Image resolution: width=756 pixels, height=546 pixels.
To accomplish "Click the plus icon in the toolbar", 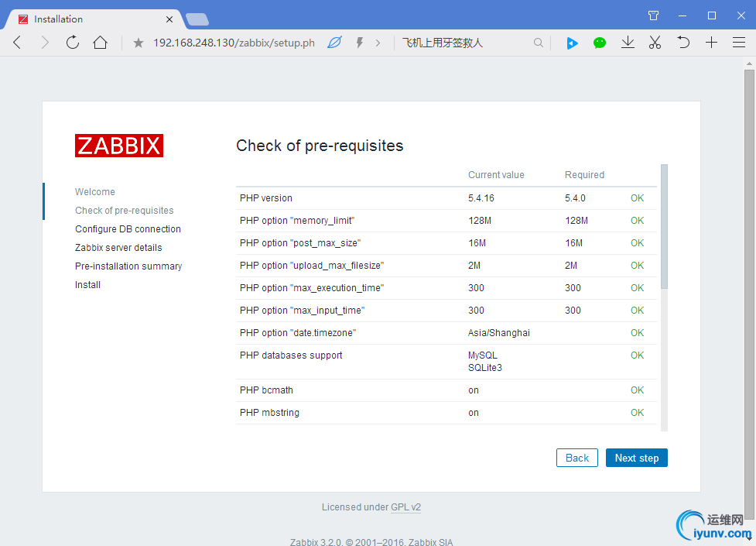I will point(711,43).
